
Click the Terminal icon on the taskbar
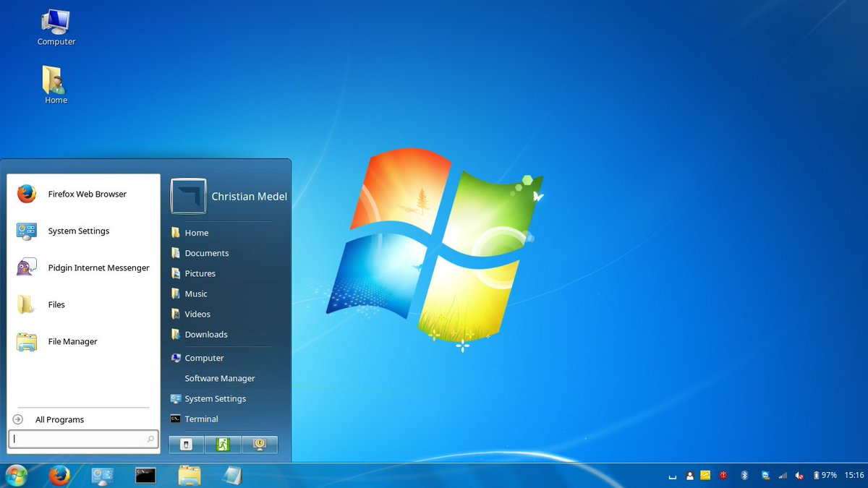point(145,475)
